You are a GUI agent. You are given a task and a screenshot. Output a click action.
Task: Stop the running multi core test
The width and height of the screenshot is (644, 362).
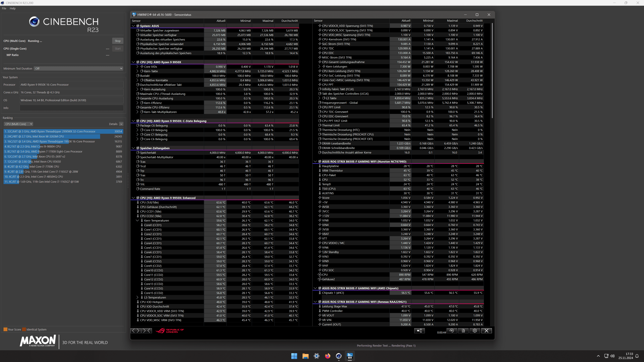coord(118,41)
